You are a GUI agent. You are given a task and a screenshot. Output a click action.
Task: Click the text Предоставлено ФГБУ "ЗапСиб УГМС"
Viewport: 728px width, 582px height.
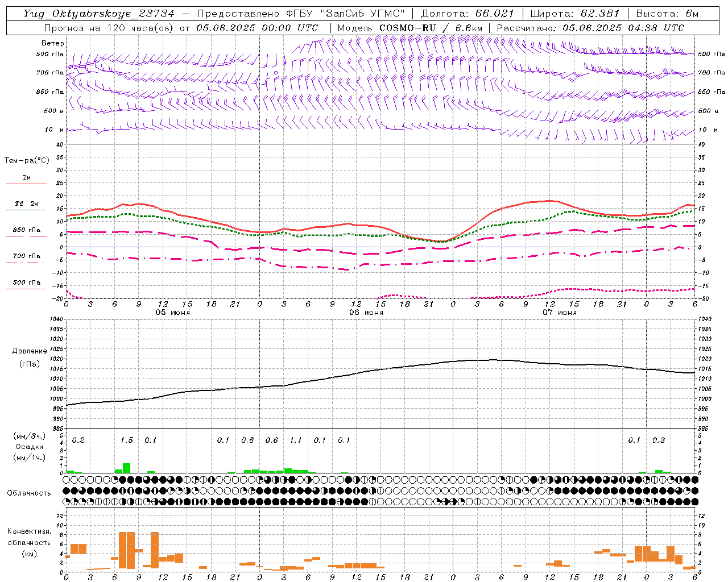click(301, 14)
